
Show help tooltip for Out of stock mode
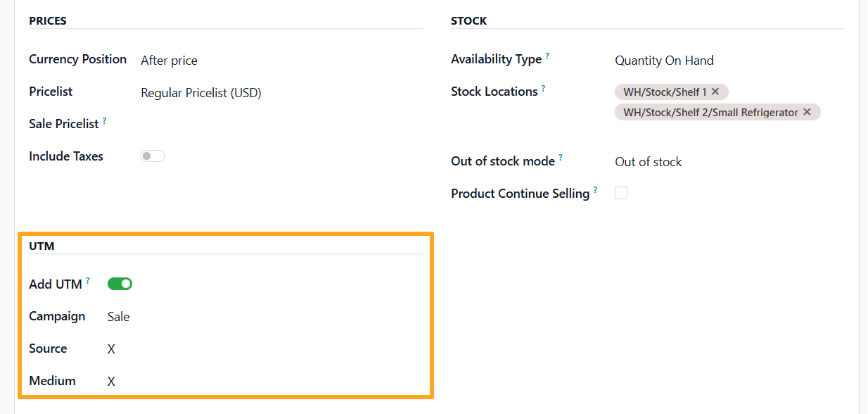pyautogui.click(x=561, y=158)
